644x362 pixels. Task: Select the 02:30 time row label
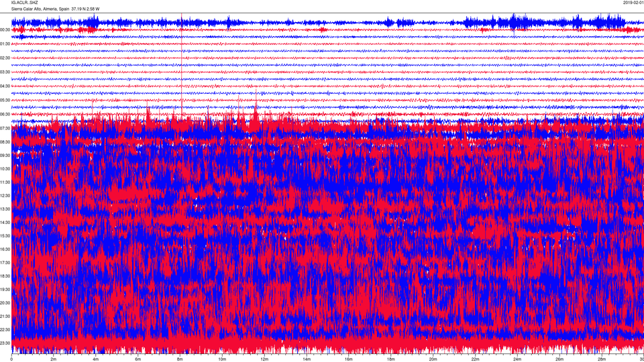pos(5,58)
